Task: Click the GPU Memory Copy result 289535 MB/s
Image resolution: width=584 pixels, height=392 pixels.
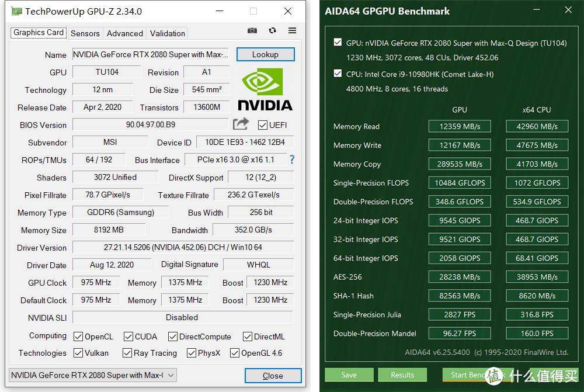Action: [x=460, y=164]
